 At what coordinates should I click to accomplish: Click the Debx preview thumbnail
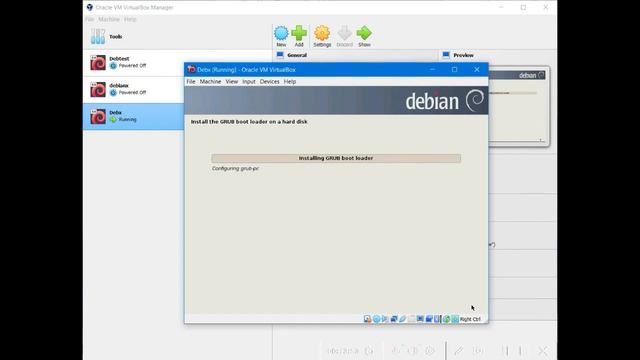coord(518,107)
